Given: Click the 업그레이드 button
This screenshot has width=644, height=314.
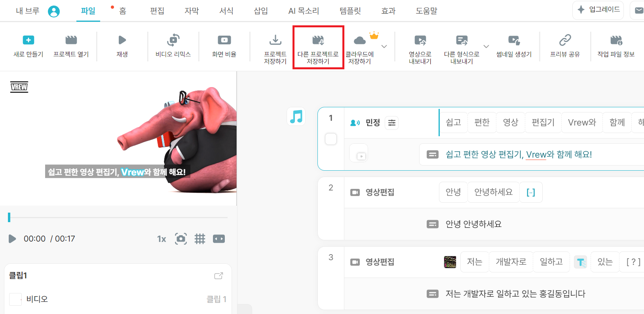Looking at the screenshot, I should click(x=598, y=10).
